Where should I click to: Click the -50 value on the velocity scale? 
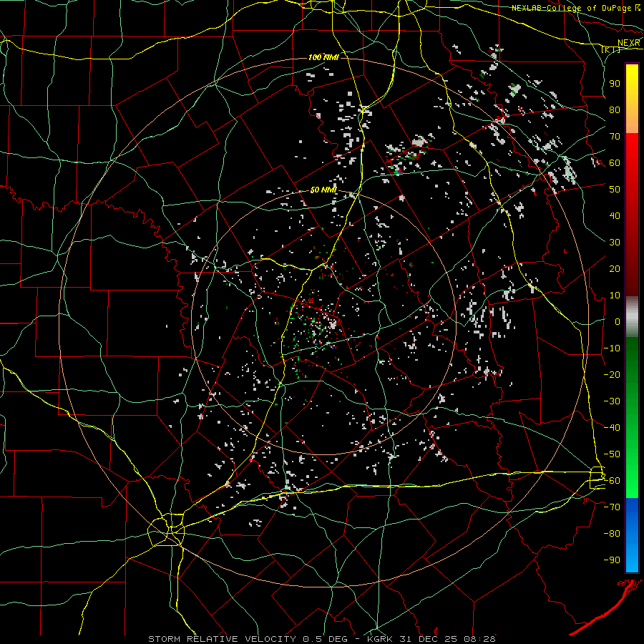612,454
